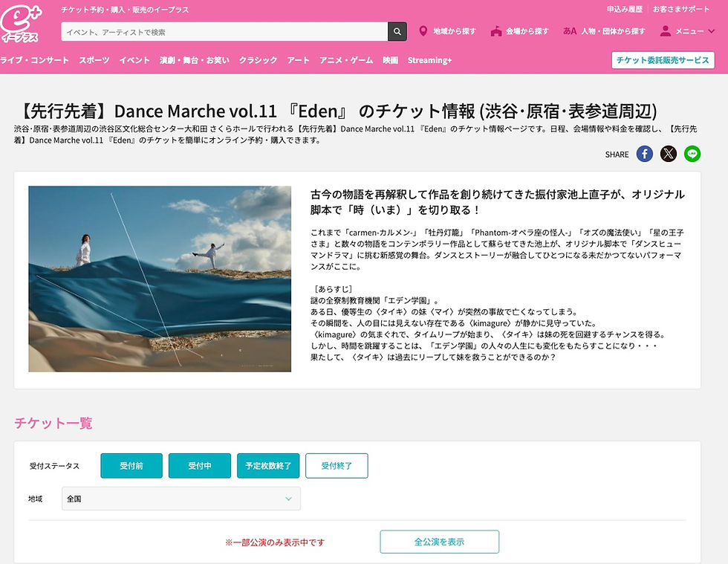The width and height of the screenshot is (728, 564).
Task: Click the magnifier search button
Action: point(397,32)
